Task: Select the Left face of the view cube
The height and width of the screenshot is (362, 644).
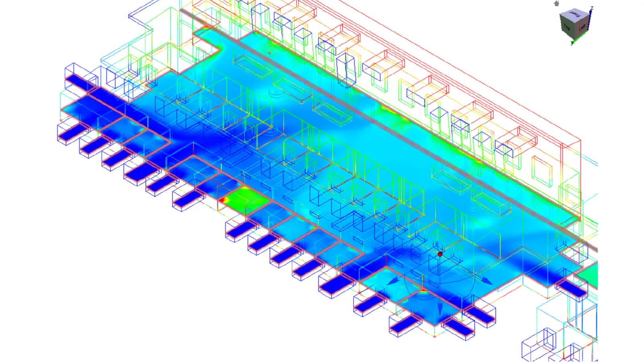Action: [582, 28]
